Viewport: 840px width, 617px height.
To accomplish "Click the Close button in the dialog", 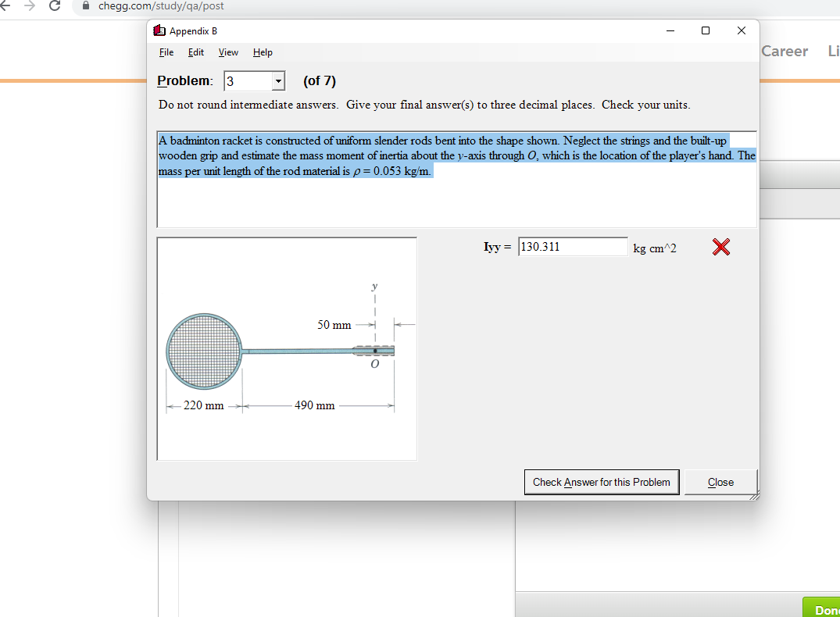I will pyautogui.click(x=720, y=482).
